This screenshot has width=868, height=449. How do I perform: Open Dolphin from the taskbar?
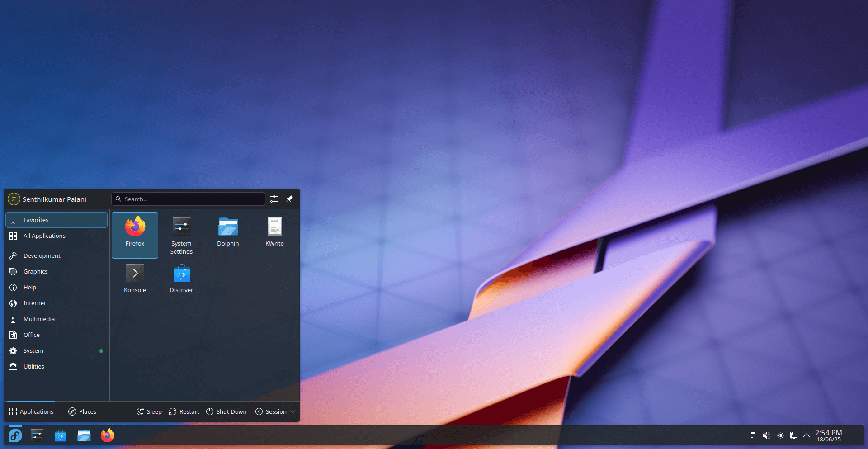point(84,435)
